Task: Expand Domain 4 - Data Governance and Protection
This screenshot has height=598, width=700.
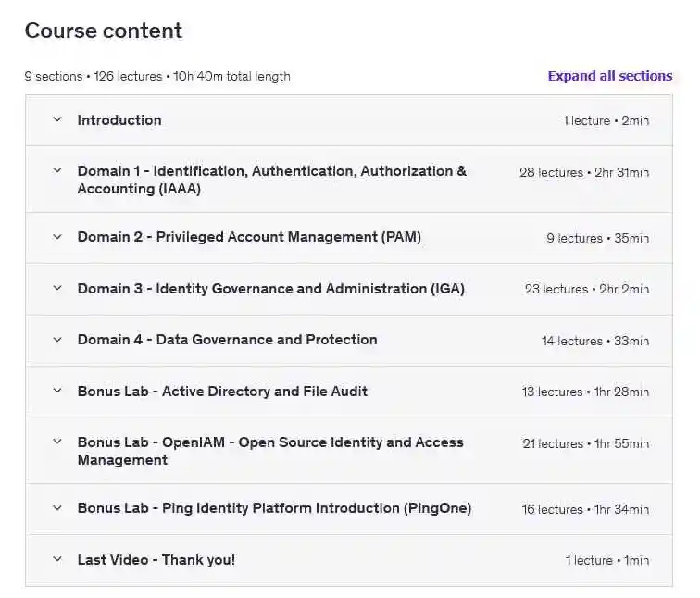Action: click(227, 340)
